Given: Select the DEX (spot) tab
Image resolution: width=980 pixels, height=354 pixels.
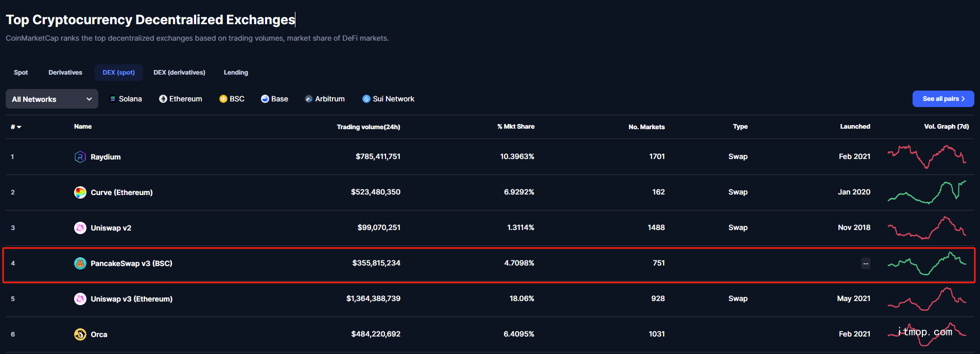Looking at the screenshot, I should [x=119, y=73].
